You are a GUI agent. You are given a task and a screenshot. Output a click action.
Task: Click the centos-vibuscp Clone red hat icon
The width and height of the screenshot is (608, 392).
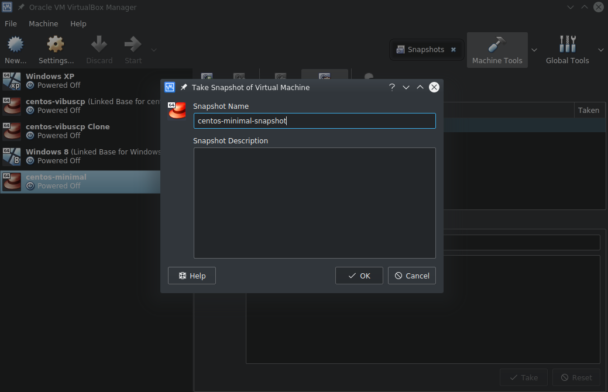pyautogui.click(x=12, y=131)
